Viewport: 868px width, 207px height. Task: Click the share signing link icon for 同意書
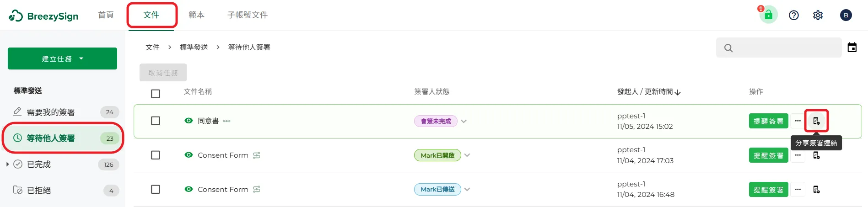click(x=816, y=121)
